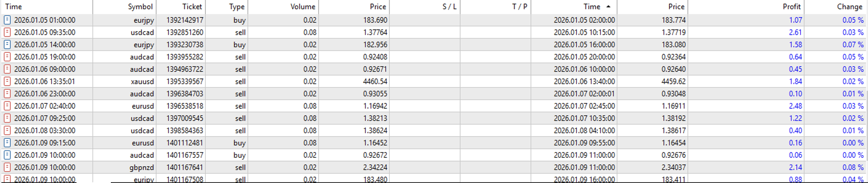Click the order icon for audcad buy 1401167557

[x=7, y=155]
